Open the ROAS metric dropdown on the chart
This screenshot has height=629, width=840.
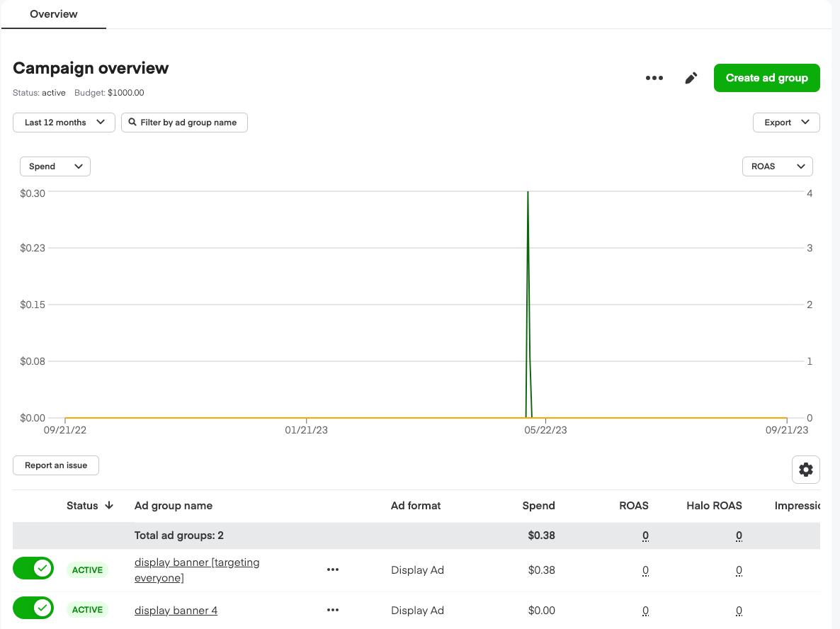tap(777, 166)
